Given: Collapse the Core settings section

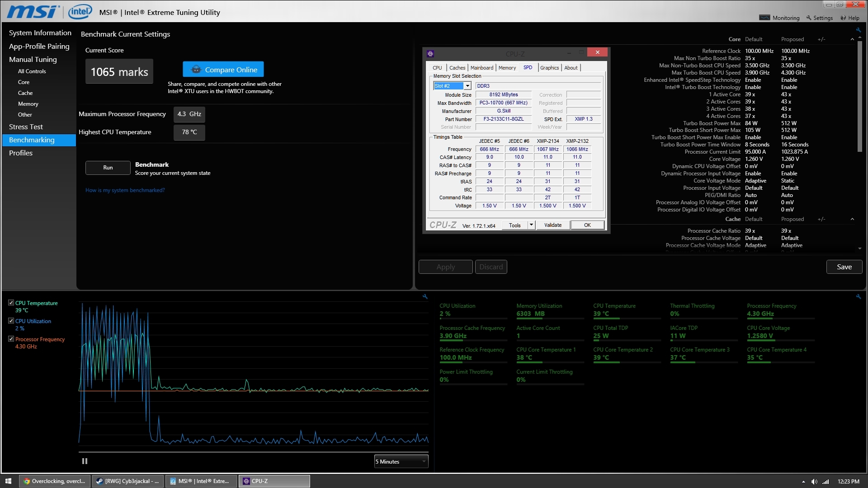Looking at the screenshot, I should (x=852, y=39).
